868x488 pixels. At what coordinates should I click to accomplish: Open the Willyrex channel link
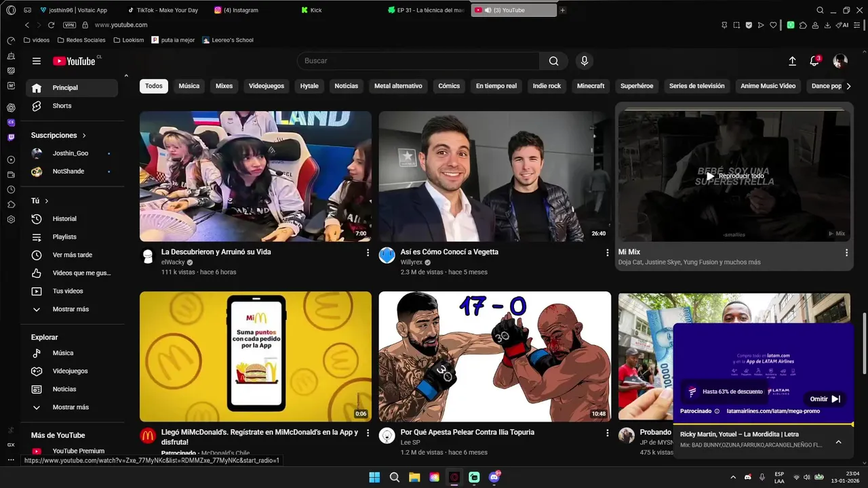412,262
